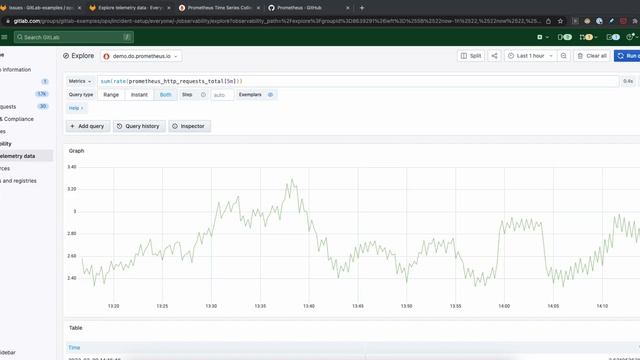The width and height of the screenshot is (640, 360).
Task: Click the Split view button
Action: click(x=471, y=56)
